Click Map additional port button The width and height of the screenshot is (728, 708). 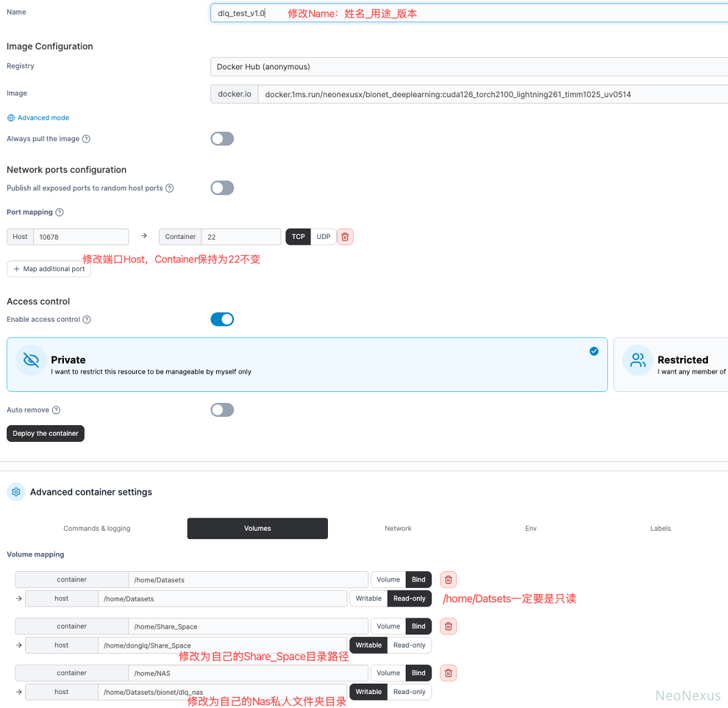49,269
